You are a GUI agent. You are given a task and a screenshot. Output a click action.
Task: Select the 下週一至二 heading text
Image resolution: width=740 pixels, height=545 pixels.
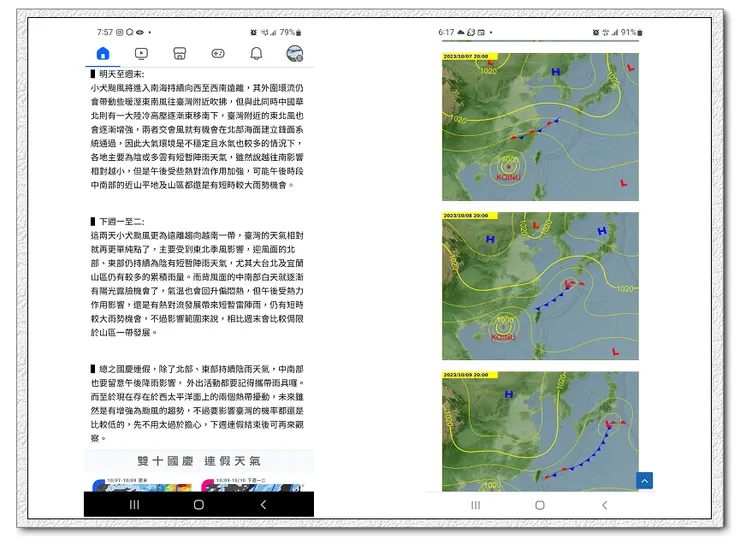point(121,221)
